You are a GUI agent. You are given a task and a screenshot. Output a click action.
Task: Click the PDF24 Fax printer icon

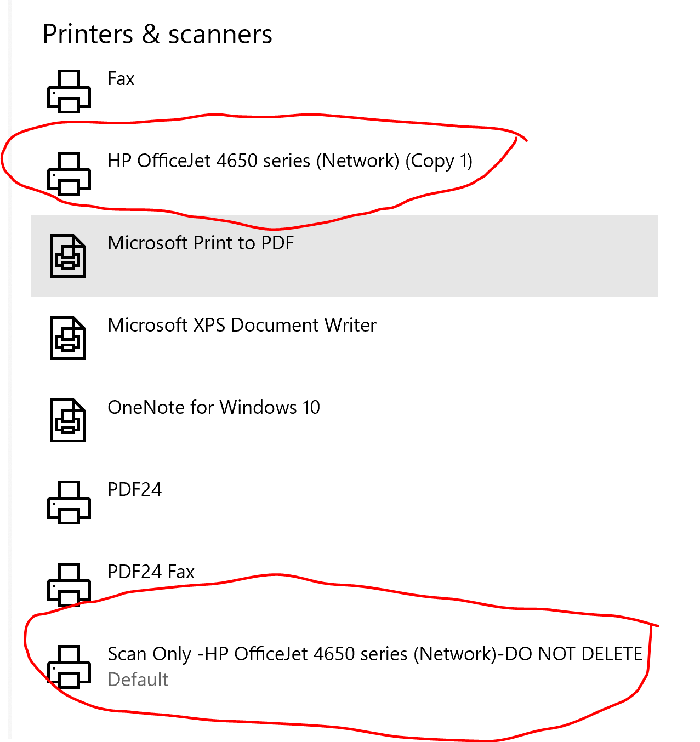coord(69,585)
